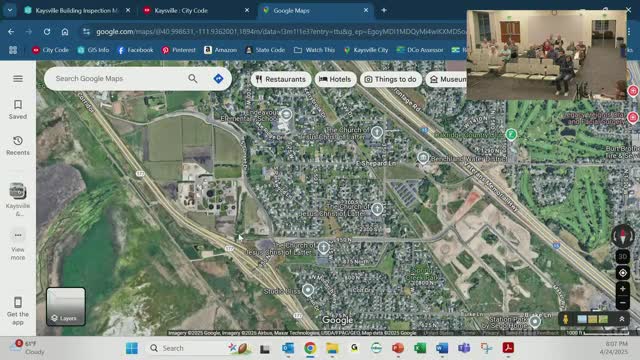Open the weather widget on the taskbar
Screen dimensions: 640x360
pos(28,348)
